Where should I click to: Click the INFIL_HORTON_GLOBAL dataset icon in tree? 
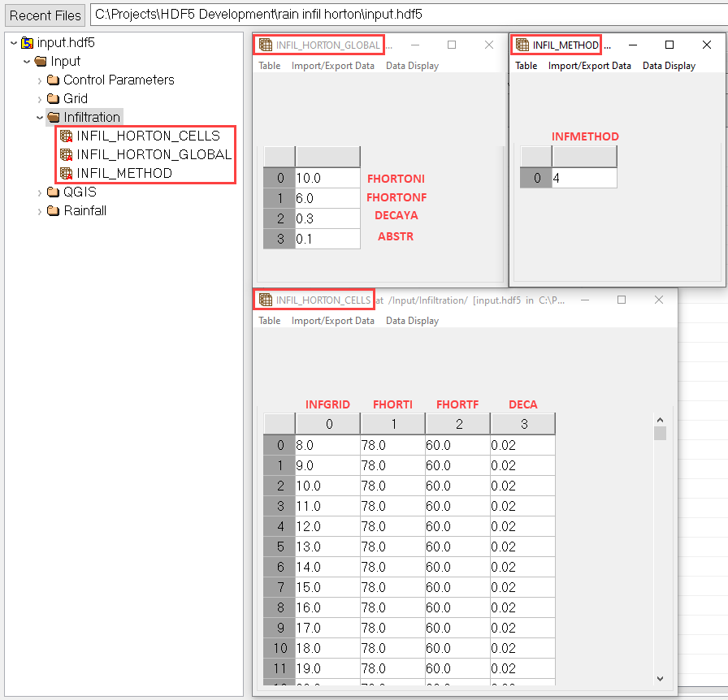click(x=67, y=154)
